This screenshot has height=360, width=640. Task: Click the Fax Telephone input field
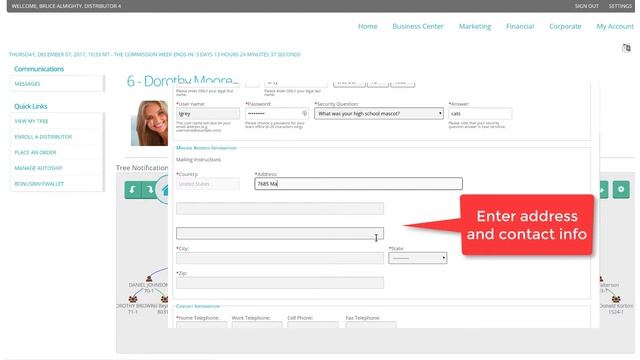coord(371,325)
